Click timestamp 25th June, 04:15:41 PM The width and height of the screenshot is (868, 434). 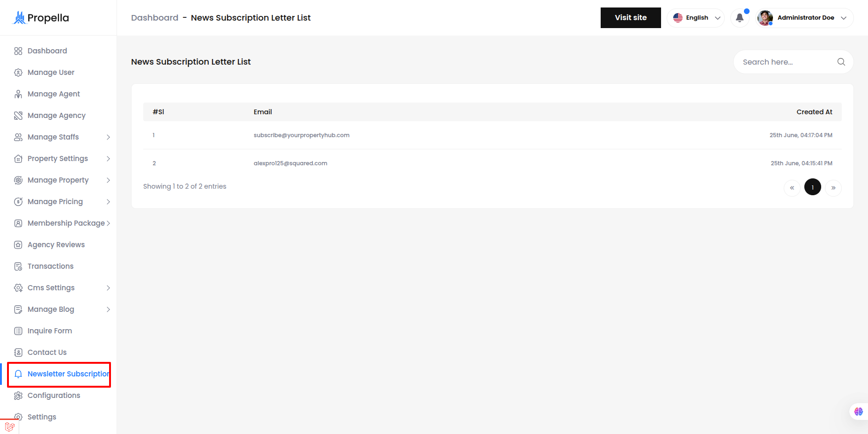802,163
